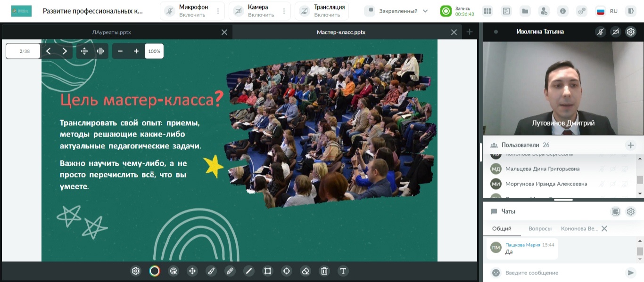644x282 pixels.
Task: Open the Закрепленный layout dropdown
Action: pos(397,11)
